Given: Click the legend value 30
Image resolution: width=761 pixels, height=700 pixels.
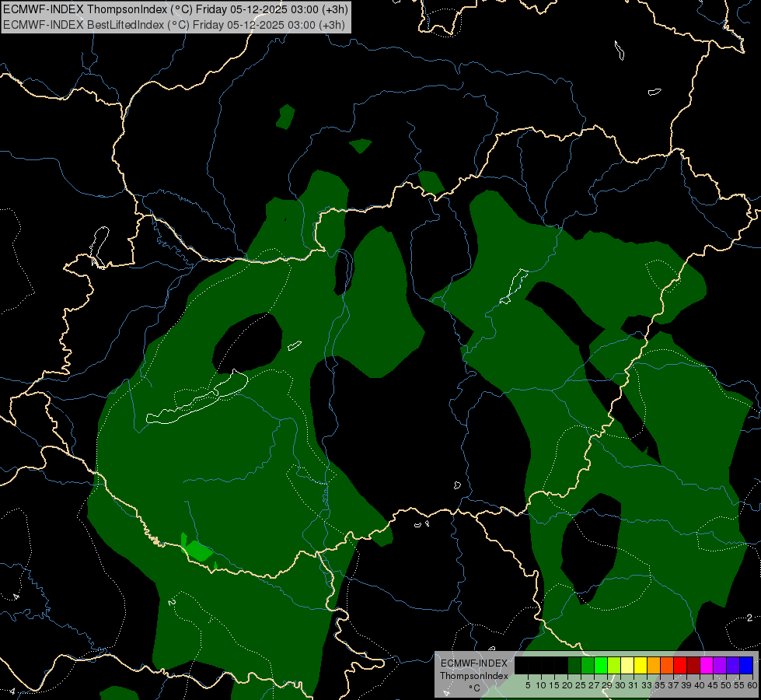Looking at the screenshot, I should click(620, 685).
